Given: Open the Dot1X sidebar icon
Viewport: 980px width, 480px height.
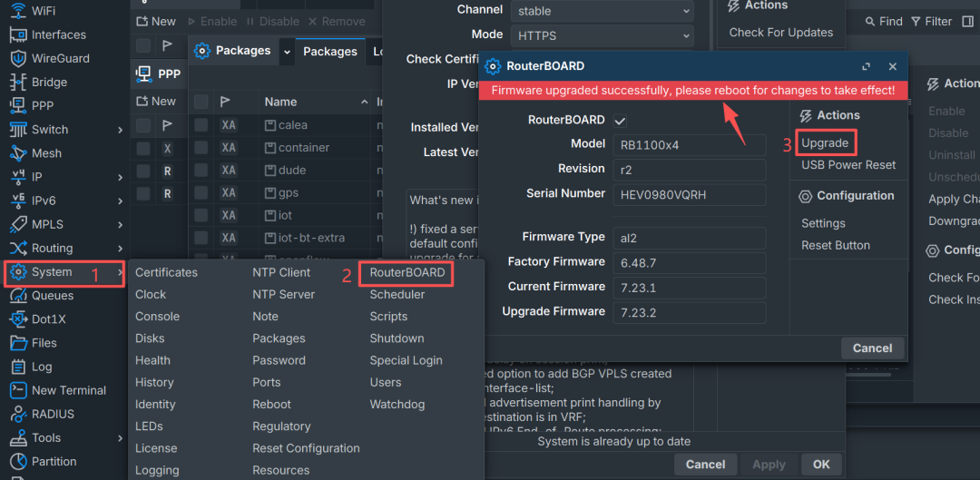Looking at the screenshot, I should tap(19, 318).
